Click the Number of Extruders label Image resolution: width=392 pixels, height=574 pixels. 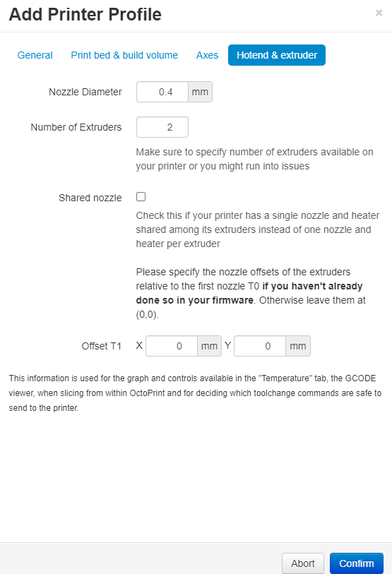coord(76,127)
